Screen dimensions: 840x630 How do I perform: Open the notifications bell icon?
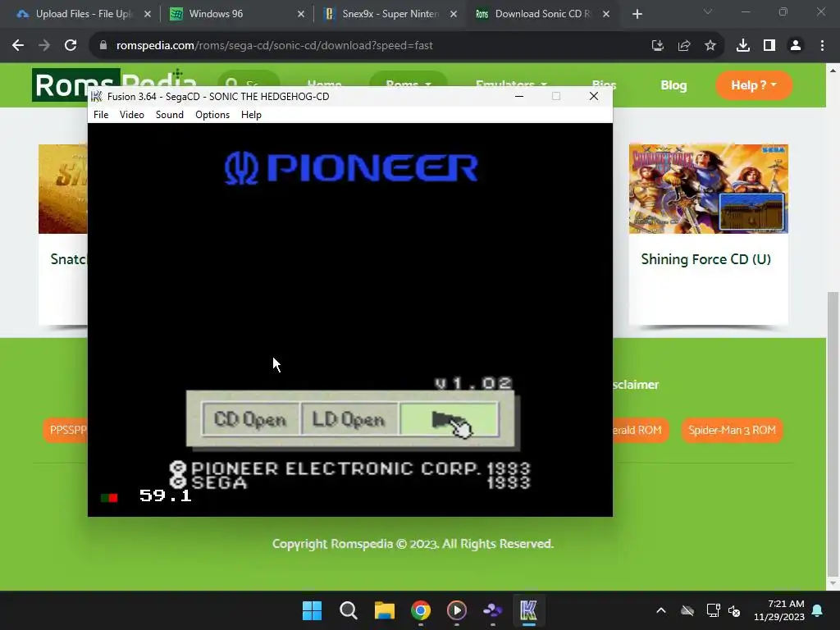818,610
